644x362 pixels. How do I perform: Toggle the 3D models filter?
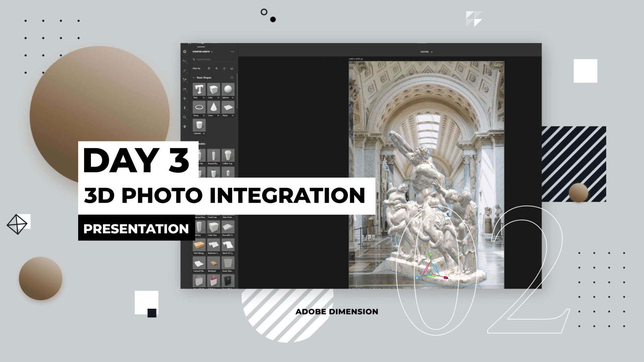click(x=209, y=68)
